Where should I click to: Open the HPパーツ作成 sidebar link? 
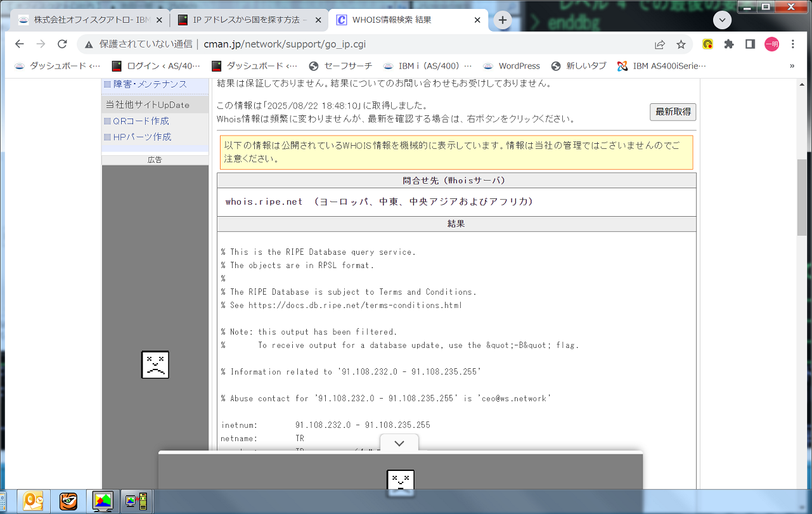142,137
